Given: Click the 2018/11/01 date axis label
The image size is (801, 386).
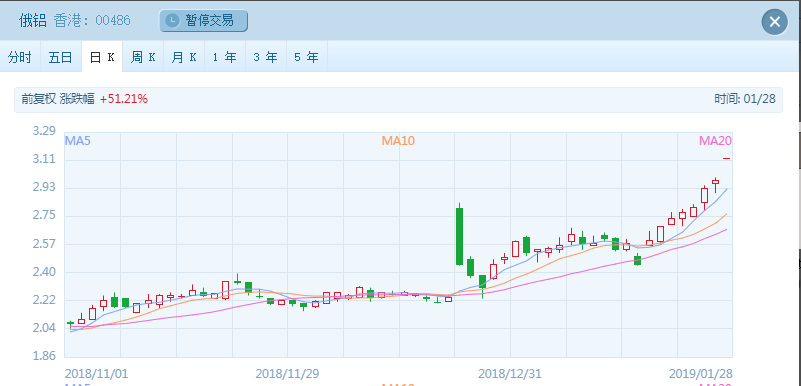Looking at the screenshot, I should point(97,374).
